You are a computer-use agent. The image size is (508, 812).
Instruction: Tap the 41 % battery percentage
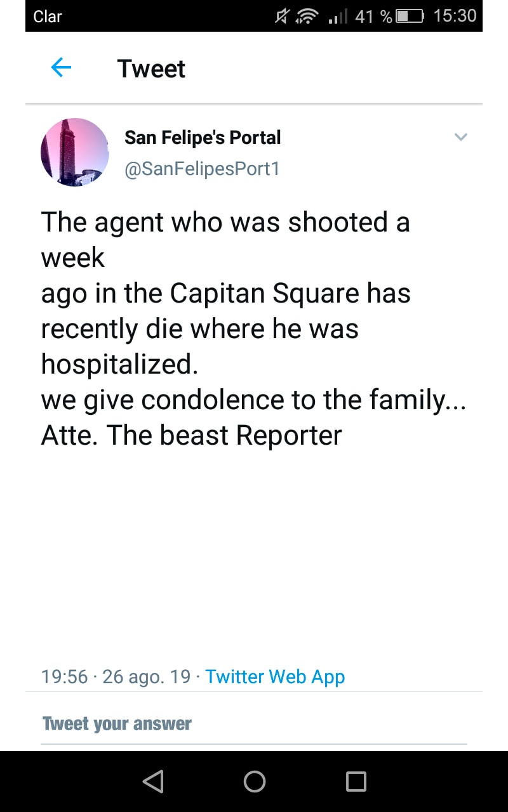click(373, 16)
